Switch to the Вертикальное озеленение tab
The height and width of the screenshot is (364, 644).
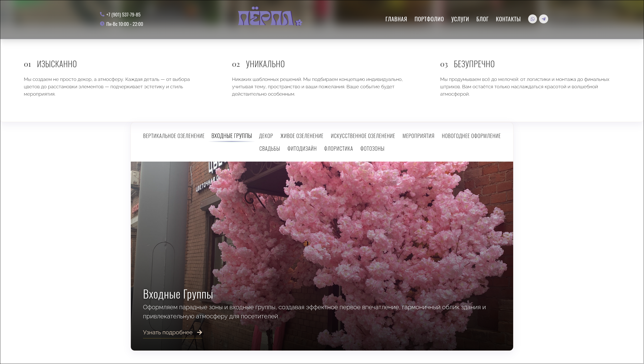tap(174, 136)
